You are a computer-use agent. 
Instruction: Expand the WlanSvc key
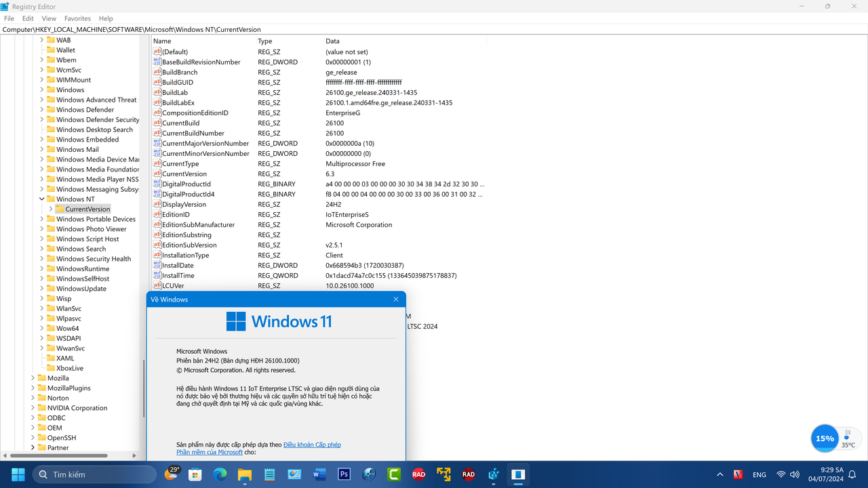[x=41, y=308]
